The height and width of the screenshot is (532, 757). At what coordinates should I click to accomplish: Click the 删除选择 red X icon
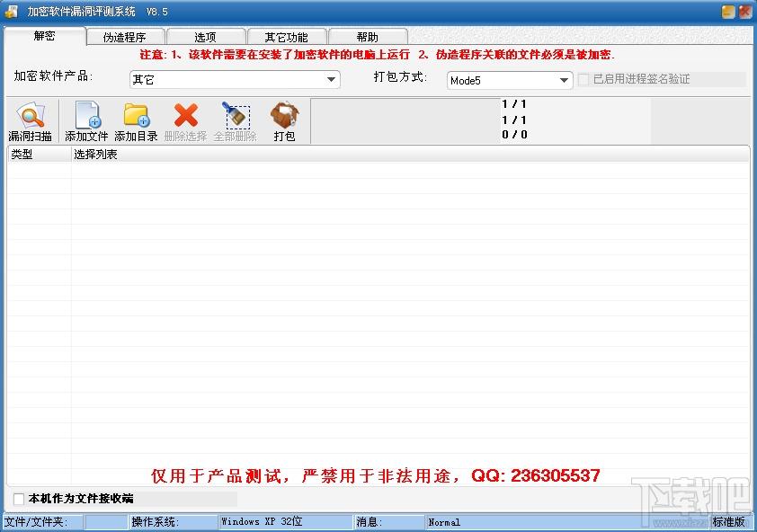pos(186,121)
